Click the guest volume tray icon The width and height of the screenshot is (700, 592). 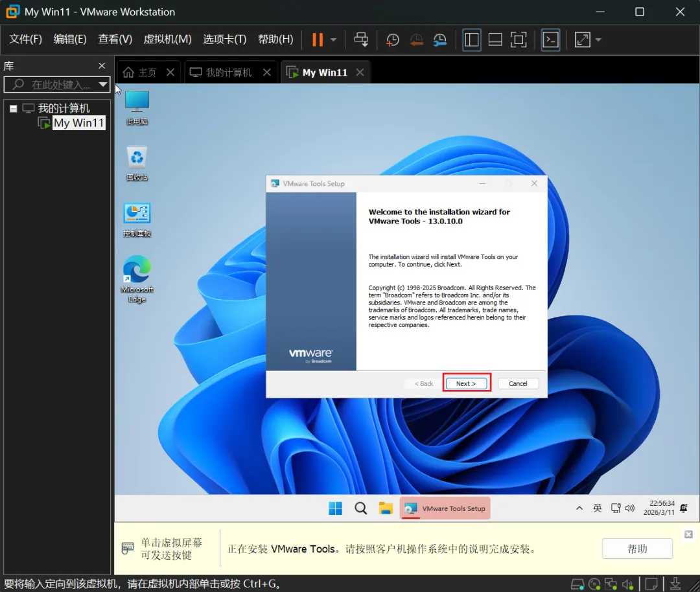pyautogui.click(x=630, y=508)
